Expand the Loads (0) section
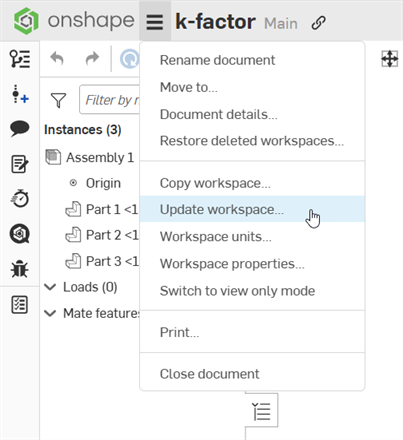 [x=50, y=287]
